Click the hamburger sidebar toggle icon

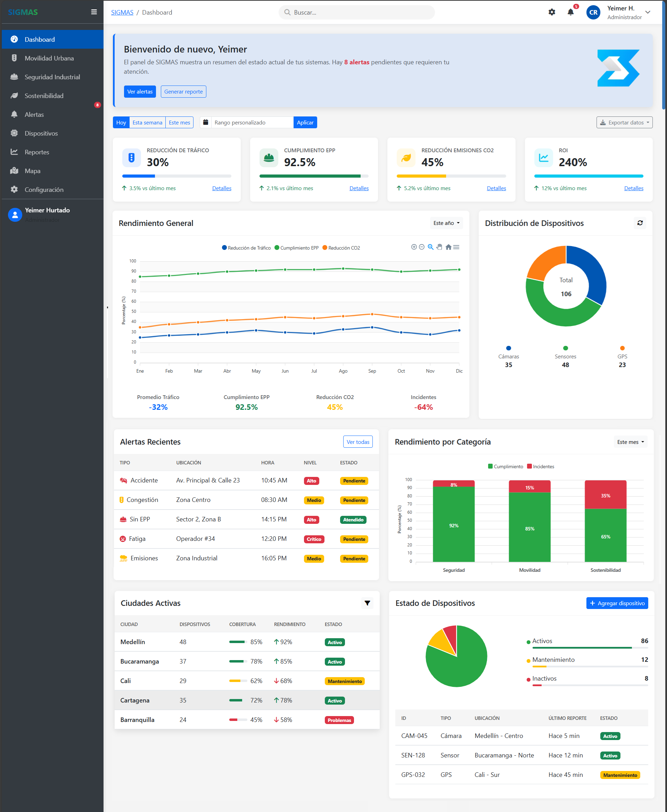(94, 12)
